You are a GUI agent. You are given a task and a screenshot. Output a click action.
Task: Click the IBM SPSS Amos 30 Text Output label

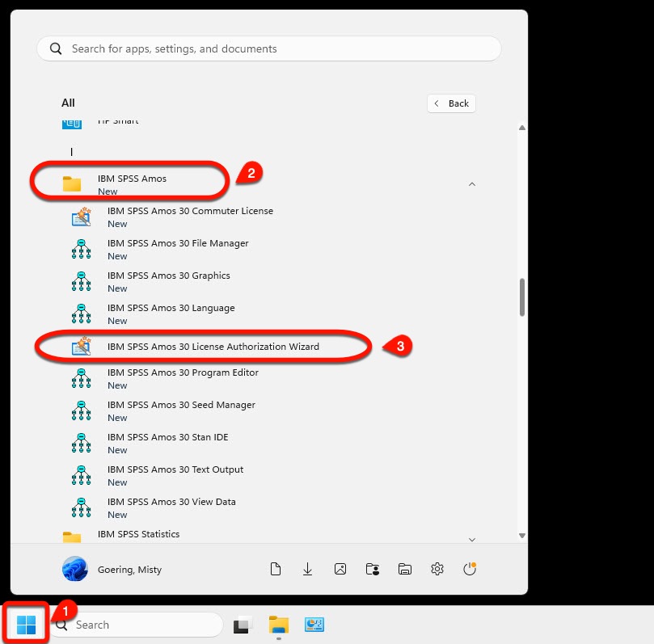(x=175, y=469)
